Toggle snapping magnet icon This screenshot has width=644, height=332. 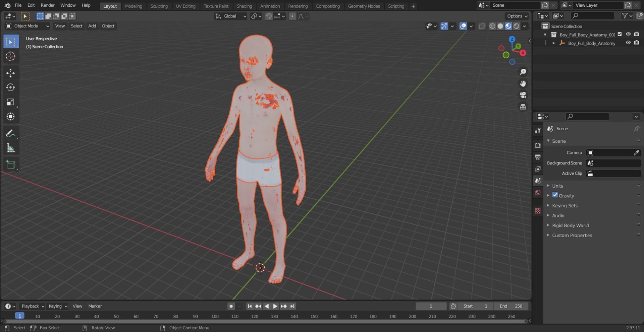coord(269,16)
